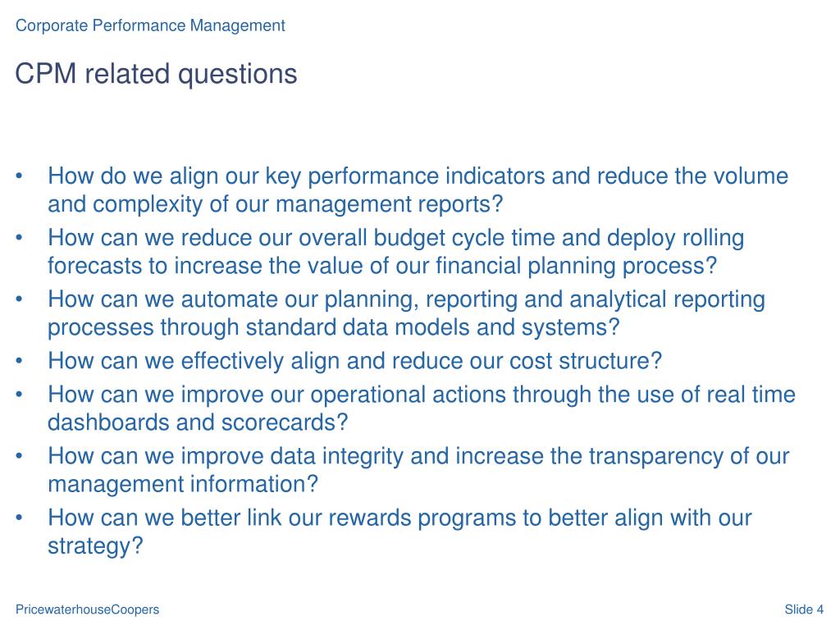
Task: Click the bullet about automating planning and reporting
Action: pyautogui.click(x=406, y=313)
